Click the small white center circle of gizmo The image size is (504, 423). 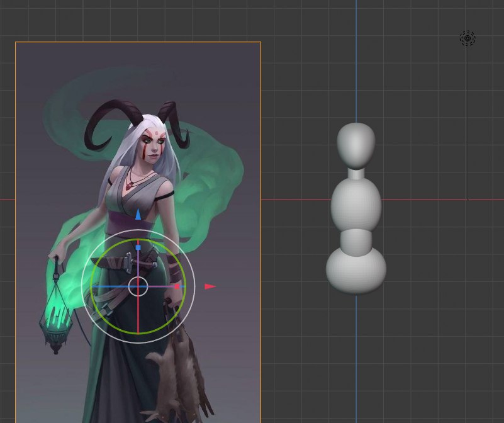pos(138,286)
